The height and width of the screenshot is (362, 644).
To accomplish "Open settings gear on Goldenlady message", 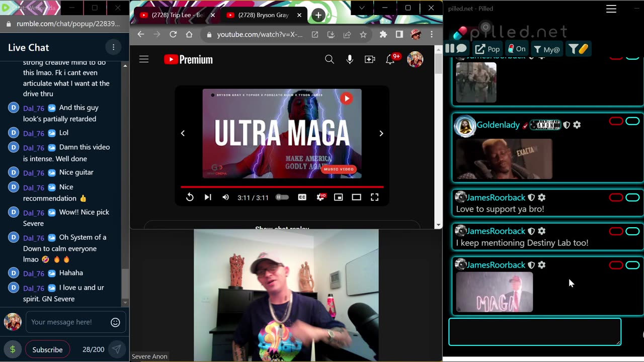I will click(577, 125).
